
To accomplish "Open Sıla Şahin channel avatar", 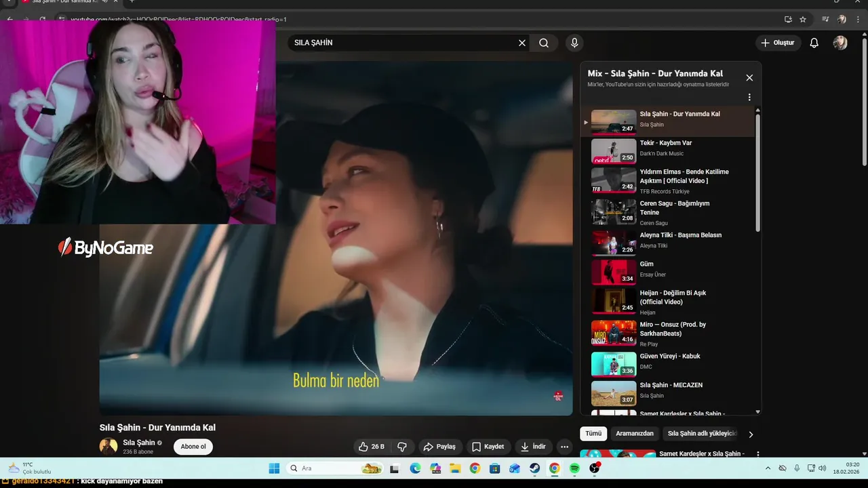I will pyautogui.click(x=108, y=446).
